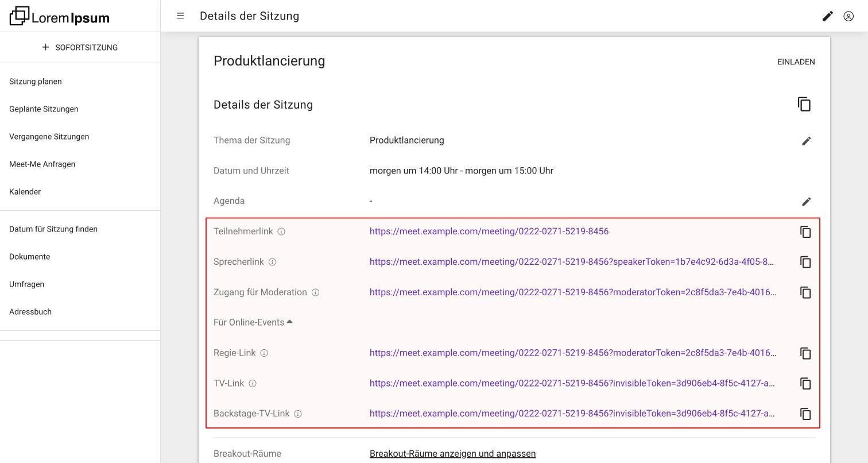
Task: Open the hamburger menu icon
Action: click(x=180, y=16)
